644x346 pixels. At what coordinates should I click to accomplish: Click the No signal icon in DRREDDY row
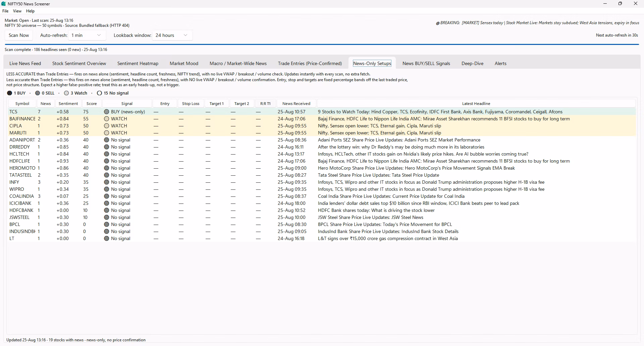coord(107,147)
